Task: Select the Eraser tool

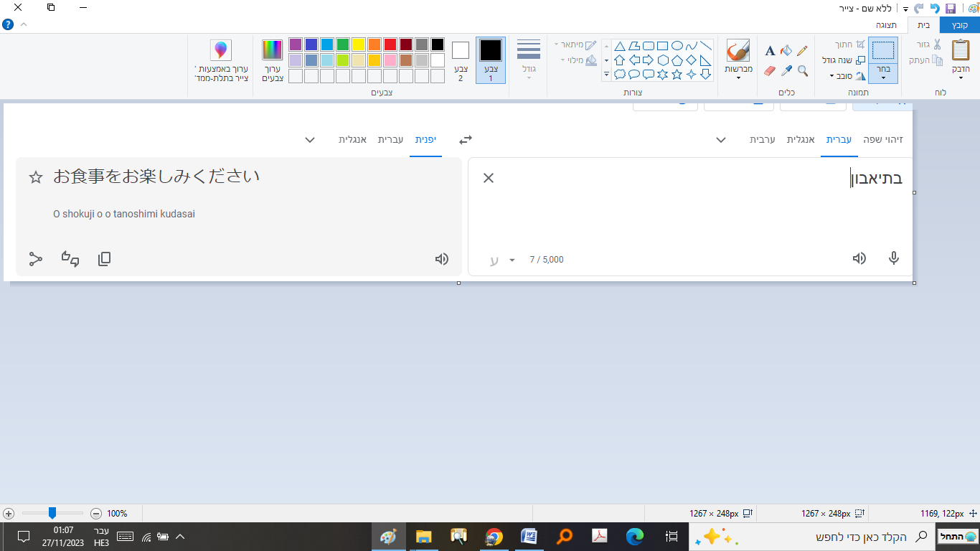Action: (769, 70)
